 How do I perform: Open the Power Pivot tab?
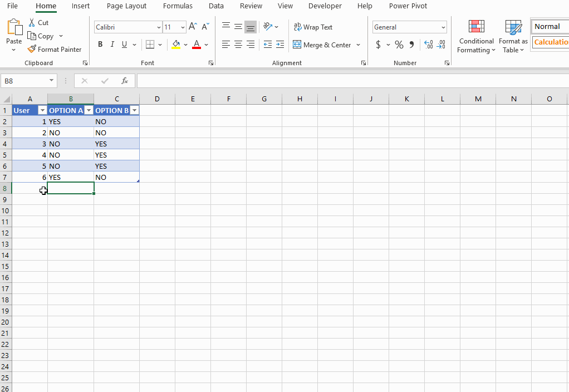pos(409,6)
